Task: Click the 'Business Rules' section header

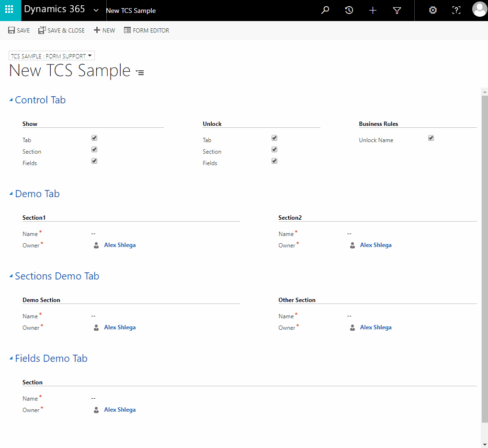Action: point(378,124)
